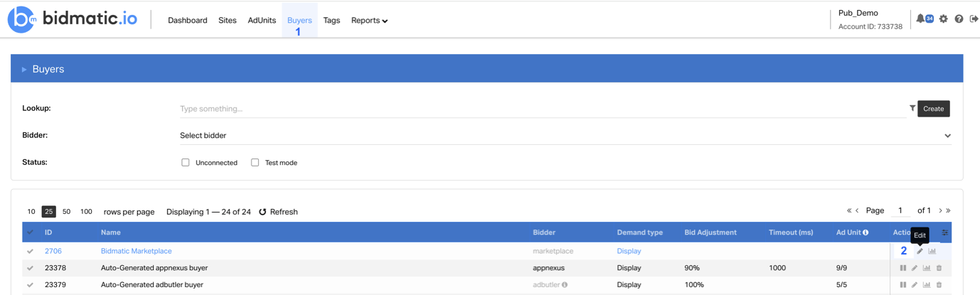Sort by the Name column header
Image resolution: width=980 pixels, height=295 pixels.
pyautogui.click(x=111, y=232)
